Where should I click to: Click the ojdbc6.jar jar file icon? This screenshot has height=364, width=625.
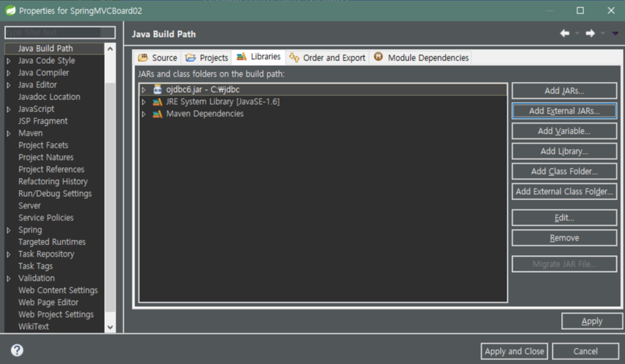[157, 89]
